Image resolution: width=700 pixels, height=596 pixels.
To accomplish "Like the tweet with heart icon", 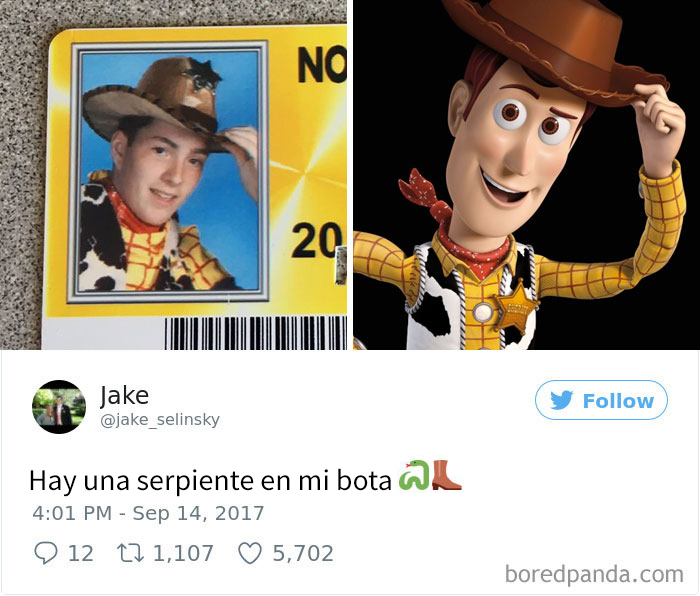I will (250, 553).
